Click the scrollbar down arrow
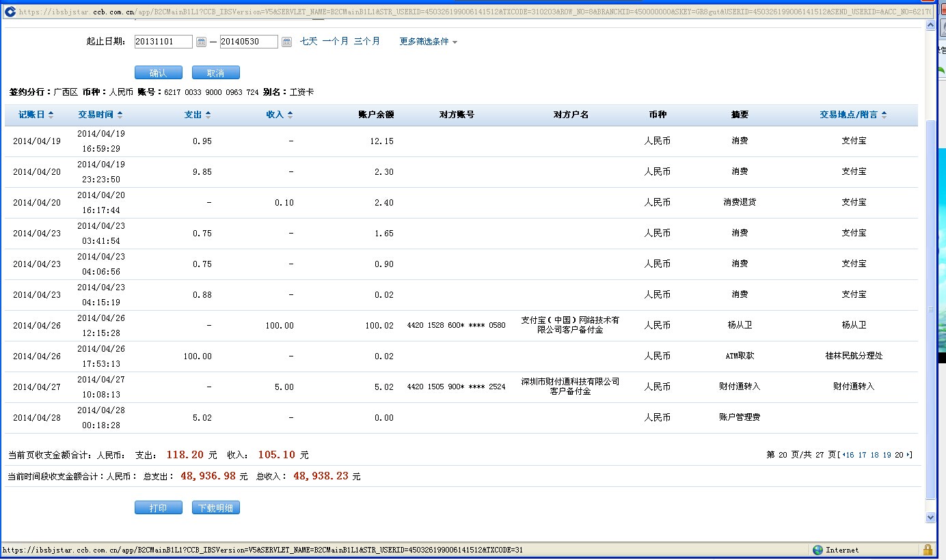The height and width of the screenshot is (560, 946). 930,518
